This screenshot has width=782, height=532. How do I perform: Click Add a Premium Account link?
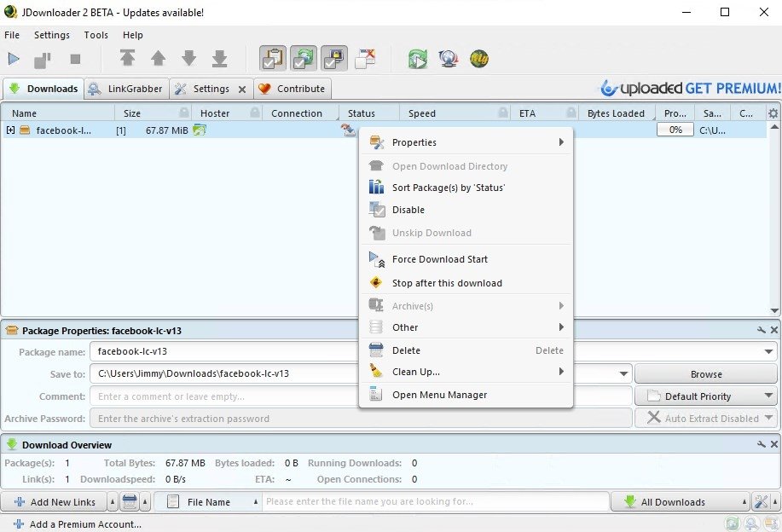point(78,524)
